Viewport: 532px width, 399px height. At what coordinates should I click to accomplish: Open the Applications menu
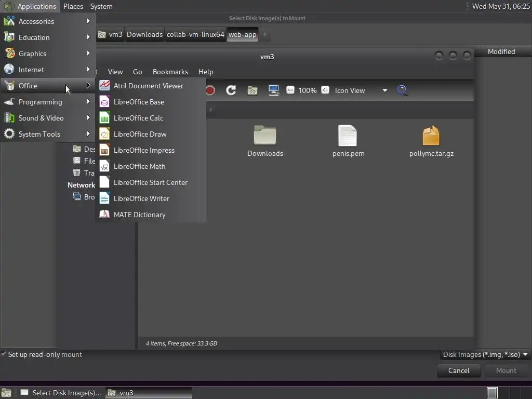pyautogui.click(x=30, y=6)
